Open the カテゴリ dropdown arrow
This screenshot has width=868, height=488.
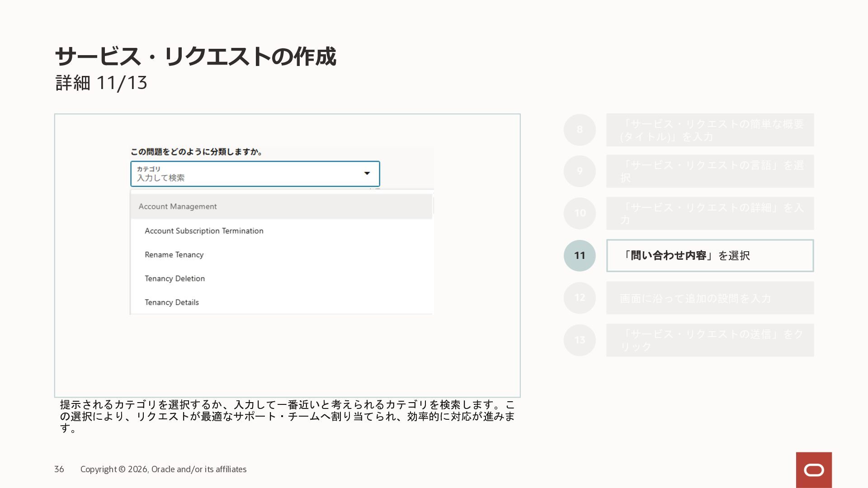(367, 174)
